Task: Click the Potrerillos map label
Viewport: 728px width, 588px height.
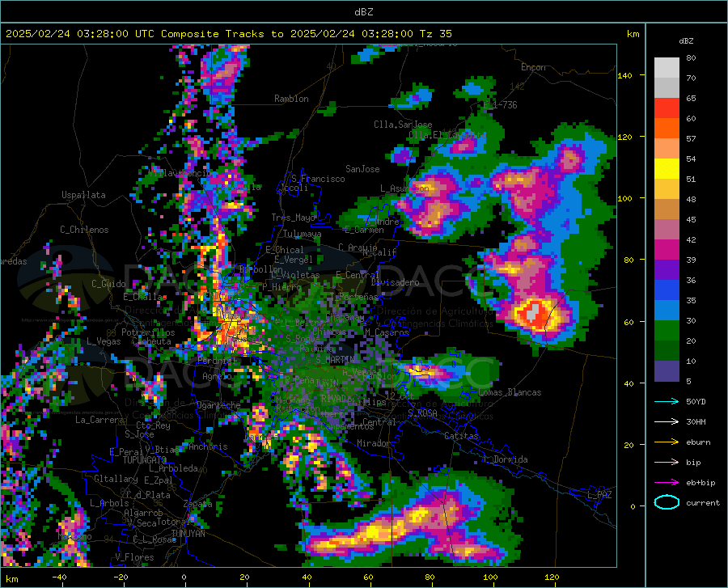Action: click(148, 332)
